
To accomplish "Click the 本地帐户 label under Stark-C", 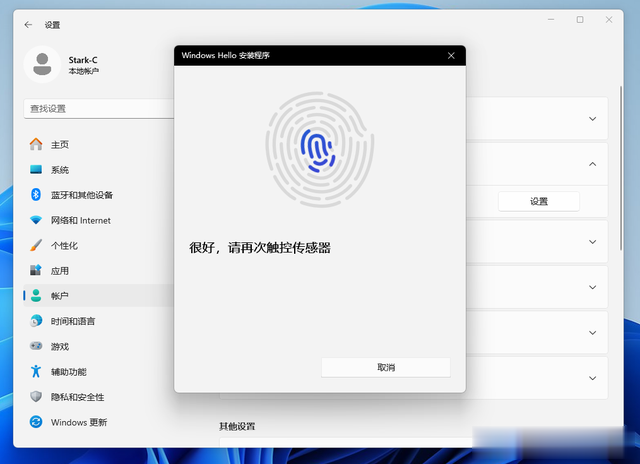I will coord(83,71).
